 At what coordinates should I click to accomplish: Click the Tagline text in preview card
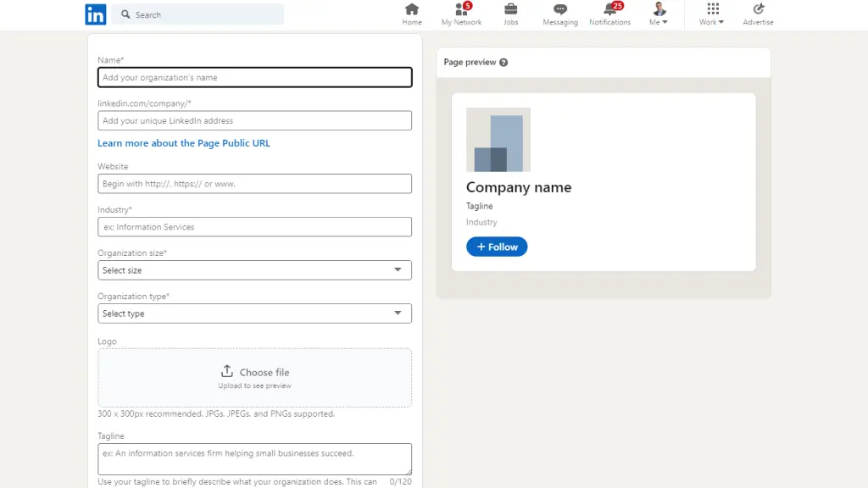(480, 206)
